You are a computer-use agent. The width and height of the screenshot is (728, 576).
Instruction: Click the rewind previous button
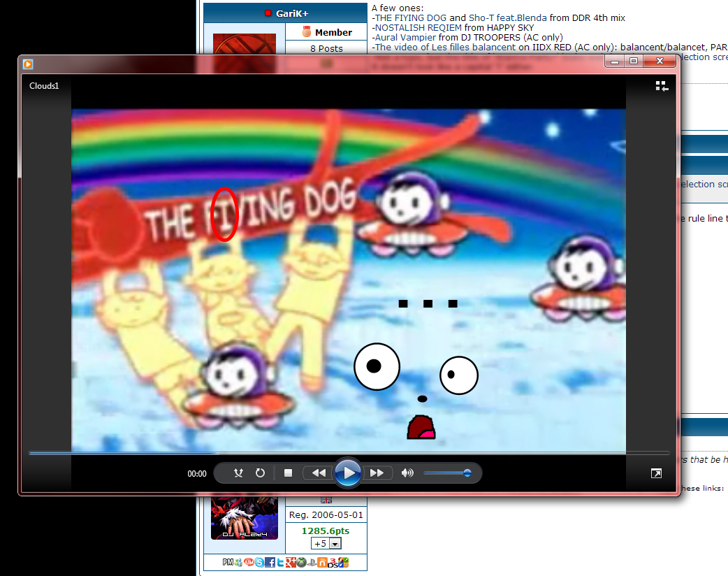(319, 473)
